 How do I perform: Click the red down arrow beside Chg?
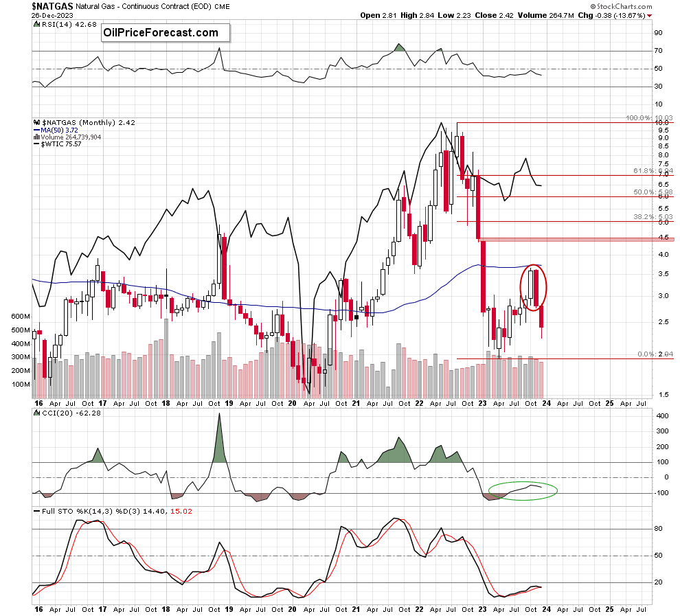pyautogui.click(x=649, y=15)
